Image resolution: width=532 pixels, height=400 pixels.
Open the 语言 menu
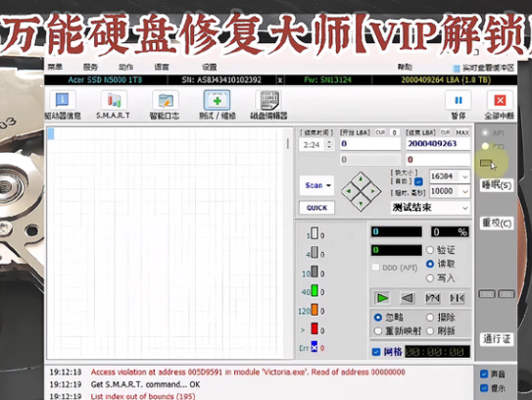[x=162, y=67]
